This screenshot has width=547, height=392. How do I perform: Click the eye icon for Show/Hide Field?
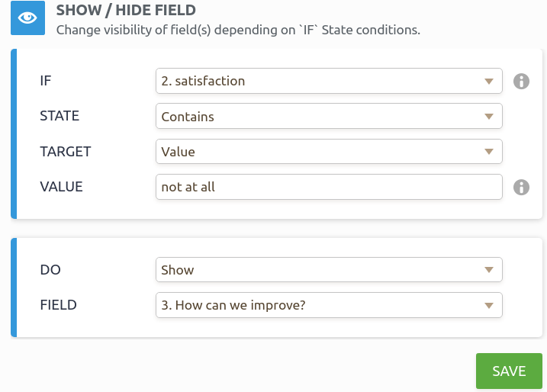pos(27,19)
